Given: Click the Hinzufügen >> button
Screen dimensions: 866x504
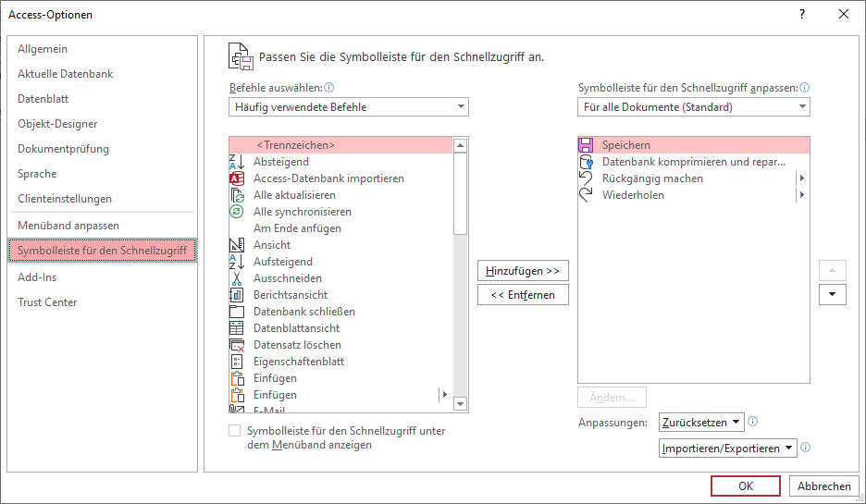Looking at the screenshot, I should 523,270.
